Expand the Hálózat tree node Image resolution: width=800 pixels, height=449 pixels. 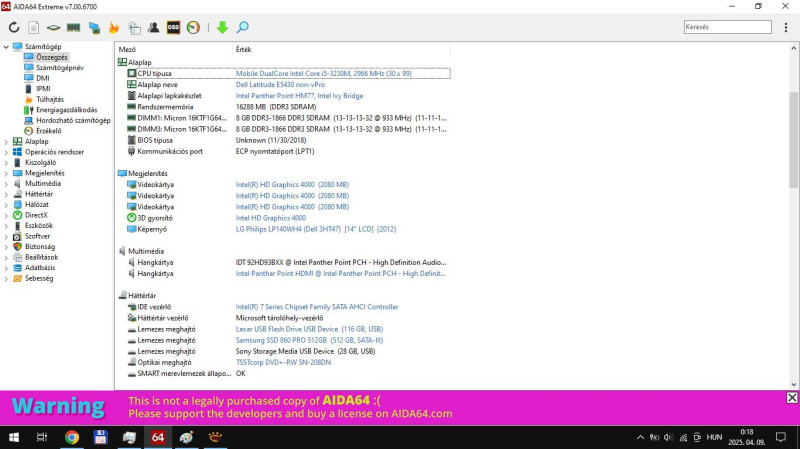[x=6, y=205]
